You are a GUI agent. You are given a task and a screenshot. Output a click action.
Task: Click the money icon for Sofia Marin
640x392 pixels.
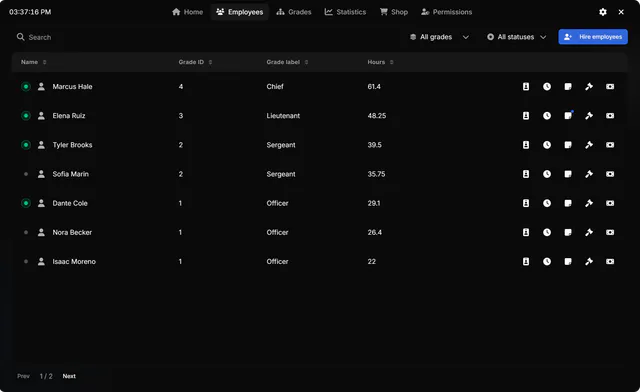coord(610,174)
